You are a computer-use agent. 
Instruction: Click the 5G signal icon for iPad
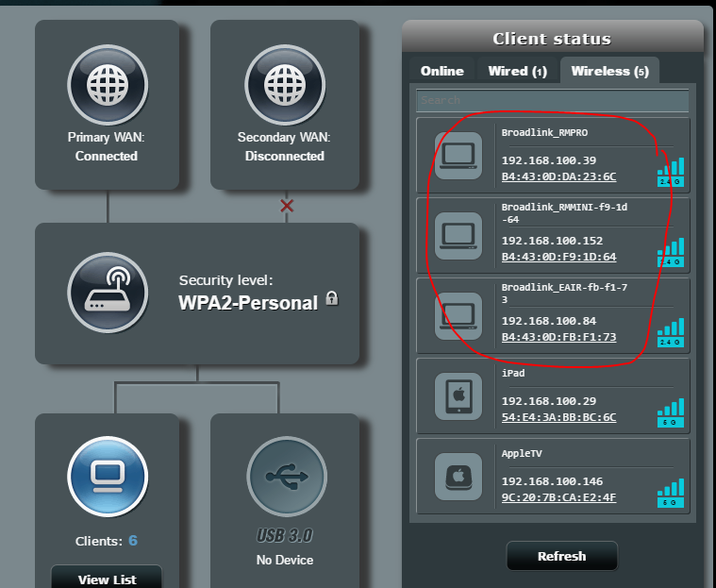point(671,412)
